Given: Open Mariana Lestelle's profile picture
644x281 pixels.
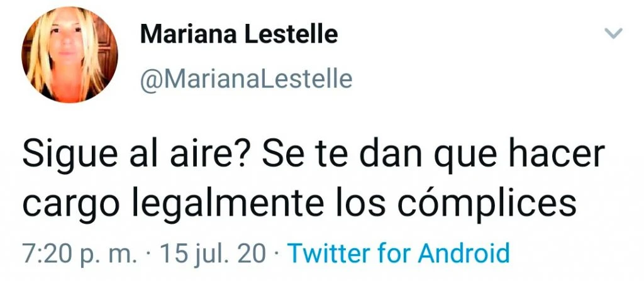Looking at the screenshot, I should pyautogui.click(x=69, y=55).
